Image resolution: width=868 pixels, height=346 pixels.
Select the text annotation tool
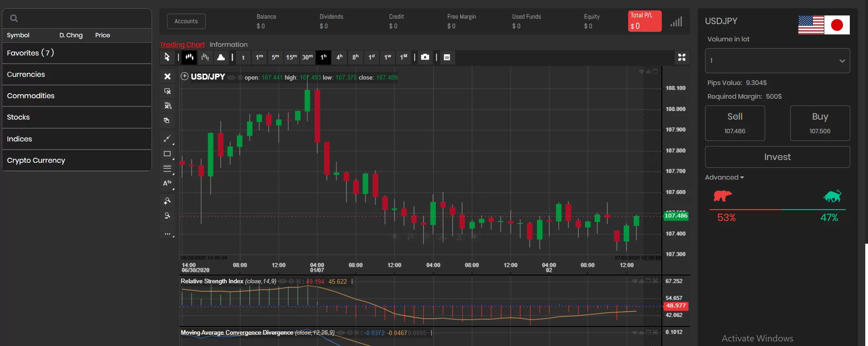click(168, 183)
